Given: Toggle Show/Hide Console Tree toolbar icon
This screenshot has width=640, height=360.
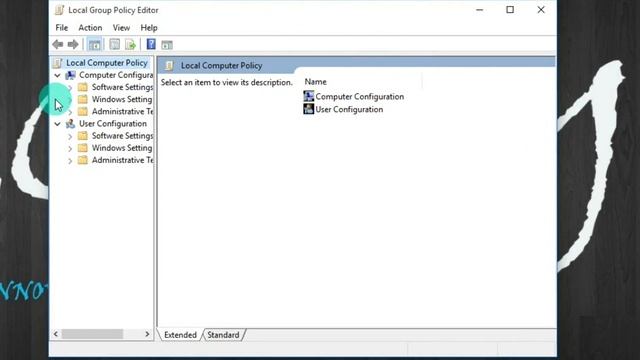Looking at the screenshot, I should [x=94, y=44].
